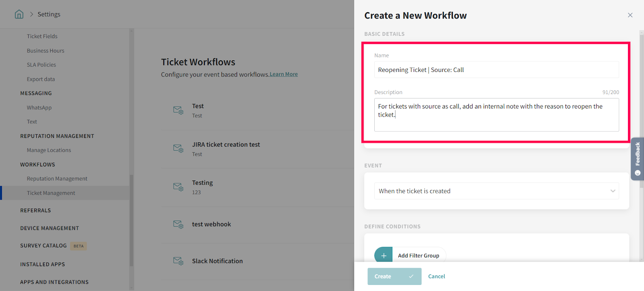
Task: Go to SLA Policies settings
Action: tap(41, 65)
